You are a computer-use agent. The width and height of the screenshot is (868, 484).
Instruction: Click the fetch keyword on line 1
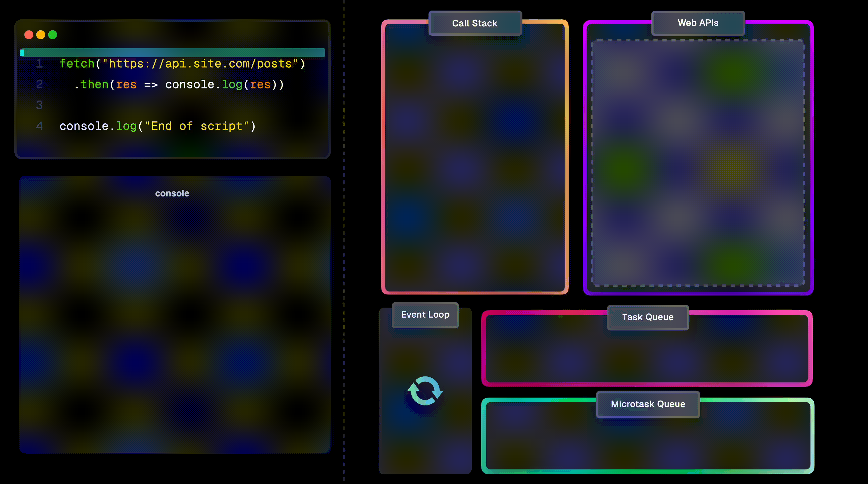click(x=77, y=64)
